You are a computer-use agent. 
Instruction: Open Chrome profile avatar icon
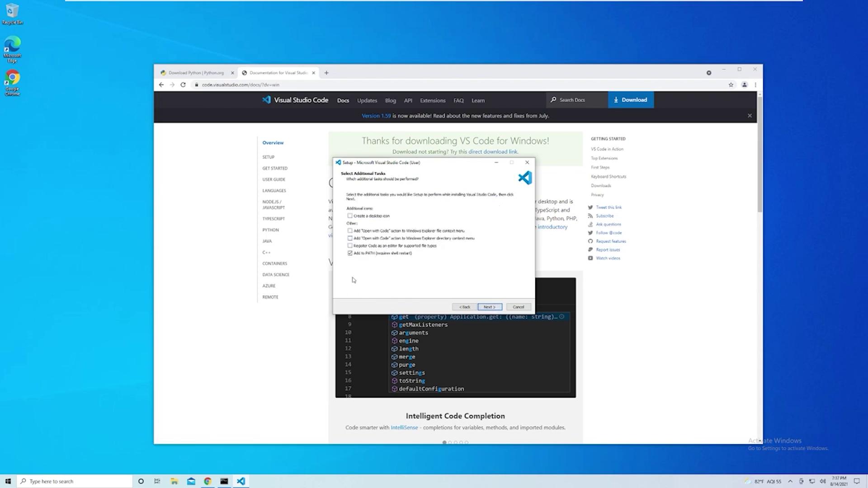744,84
